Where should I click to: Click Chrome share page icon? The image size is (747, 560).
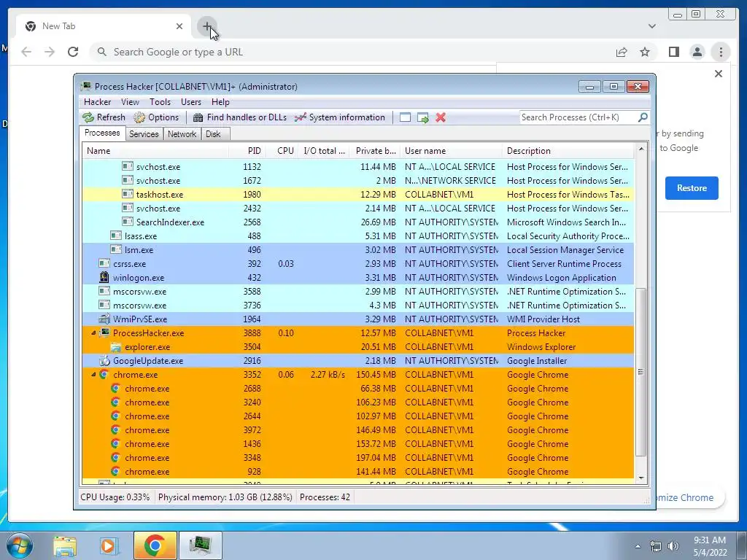click(622, 52)
